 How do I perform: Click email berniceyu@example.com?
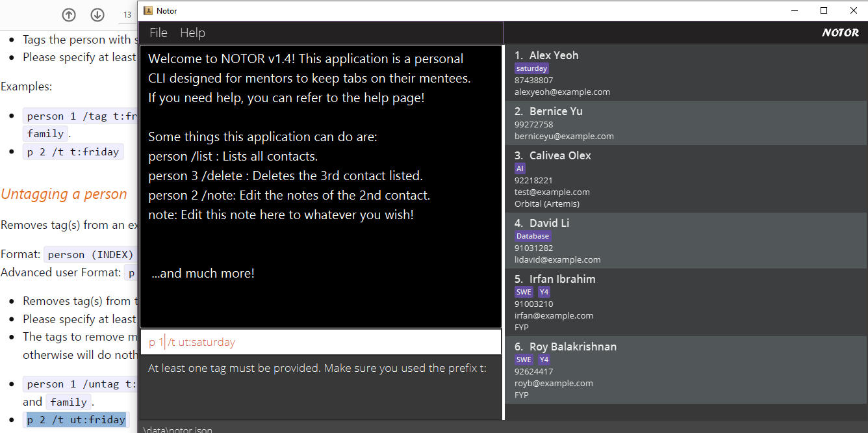(x=564, y=137)
